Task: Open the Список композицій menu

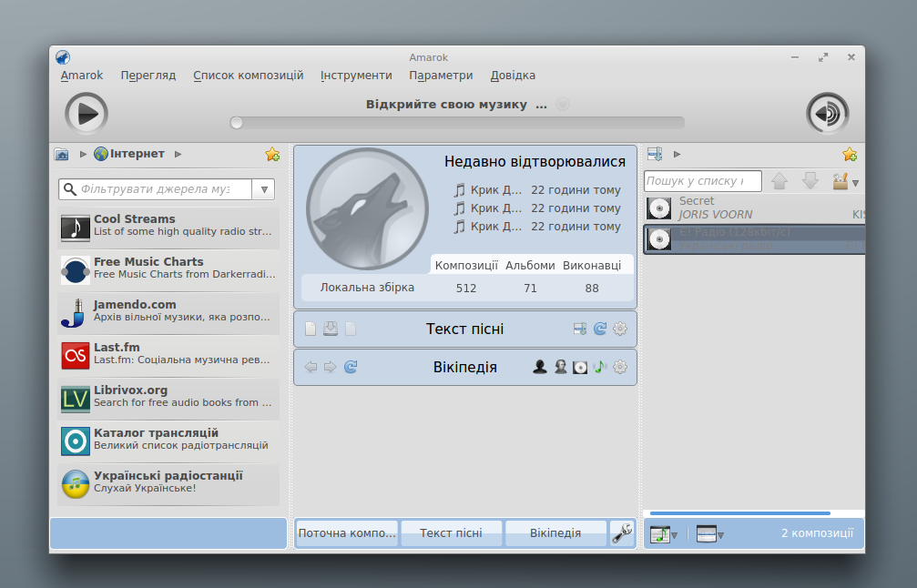Action: coord(249,76)
